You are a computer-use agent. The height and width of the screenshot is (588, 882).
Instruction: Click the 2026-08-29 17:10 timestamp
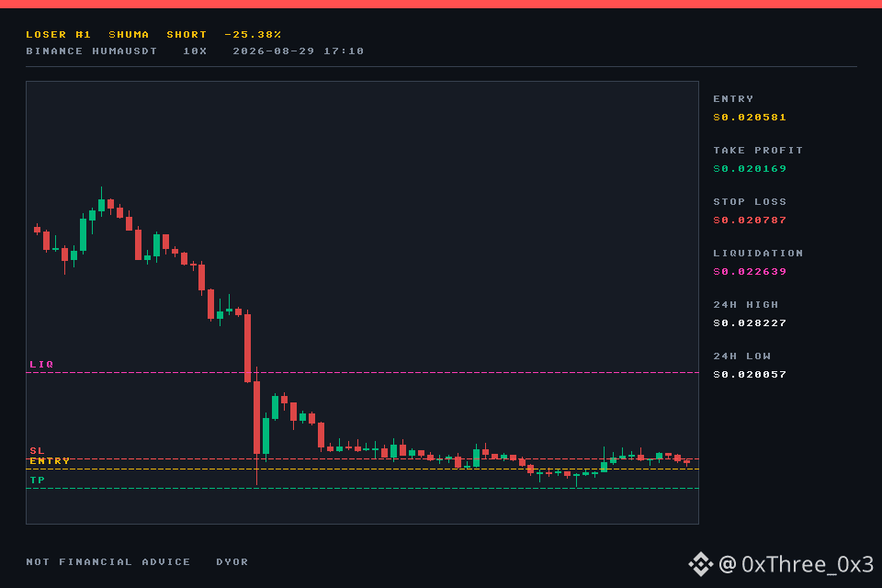pyautogui.click(x=298, y=51)
